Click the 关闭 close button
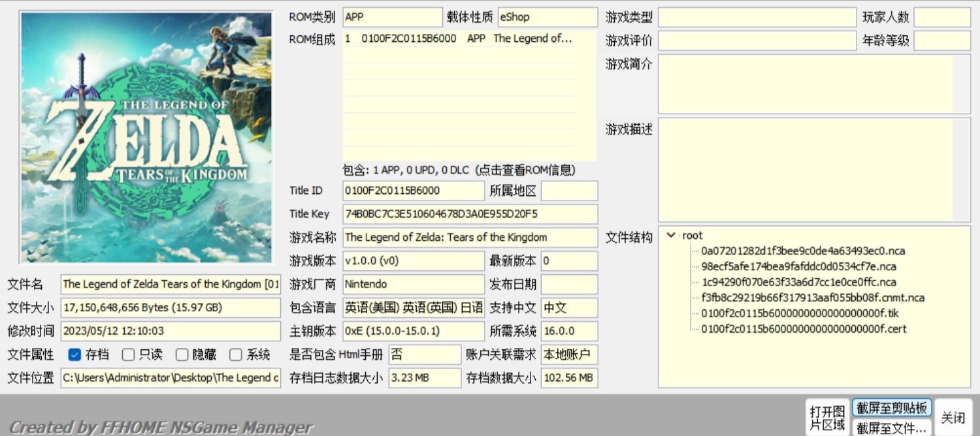This screenshot has height=436, width=980. pyautogui.click(x=953, y=418)
